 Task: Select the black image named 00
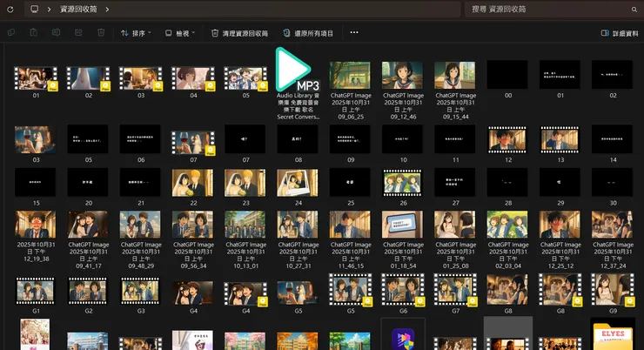[507, 79]
